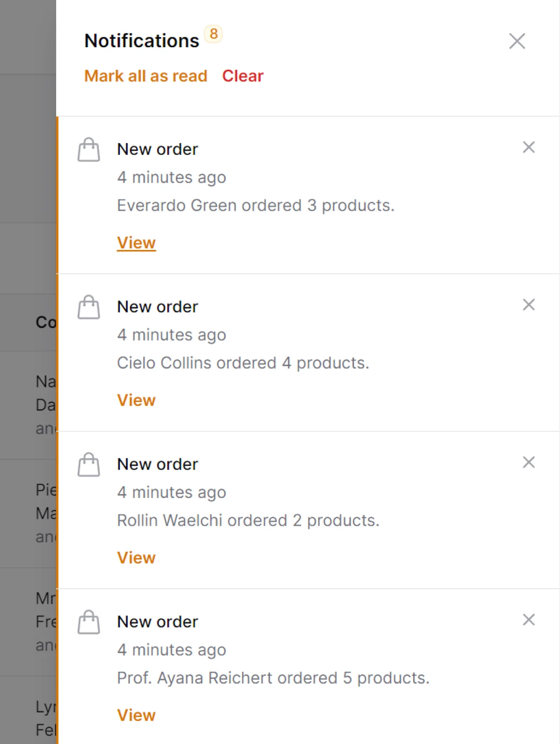Mark all notifications as read
The image size is (560, 744).
coord(146,76)
